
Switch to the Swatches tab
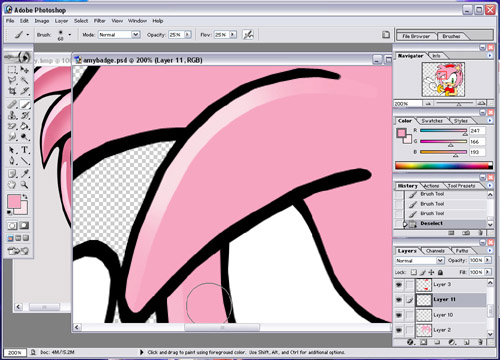tap(432, 121)
